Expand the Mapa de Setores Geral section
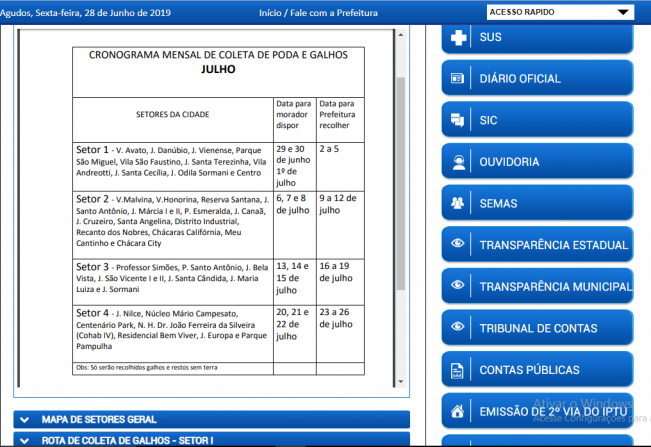The height and width of the screenshot is (447, 651). pyautogui.click(x=211, y=419)
